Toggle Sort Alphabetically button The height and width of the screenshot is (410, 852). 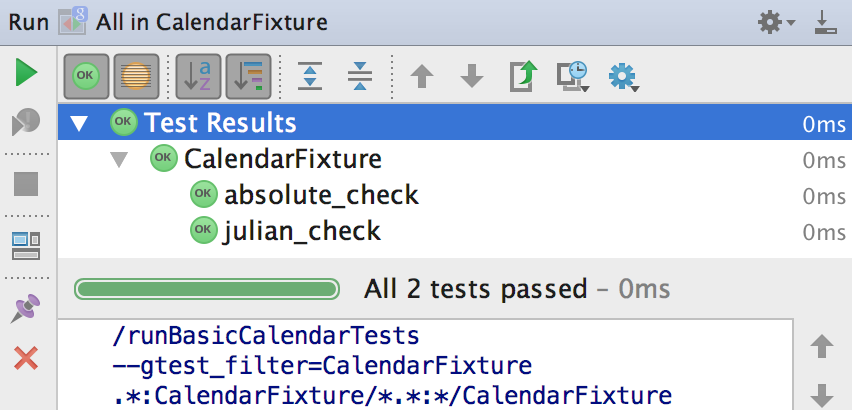[x=199, y=75]
